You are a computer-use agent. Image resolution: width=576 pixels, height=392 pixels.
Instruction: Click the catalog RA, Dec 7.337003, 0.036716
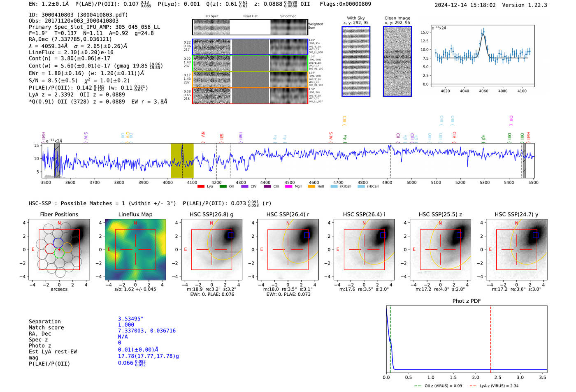coord(147,331)
